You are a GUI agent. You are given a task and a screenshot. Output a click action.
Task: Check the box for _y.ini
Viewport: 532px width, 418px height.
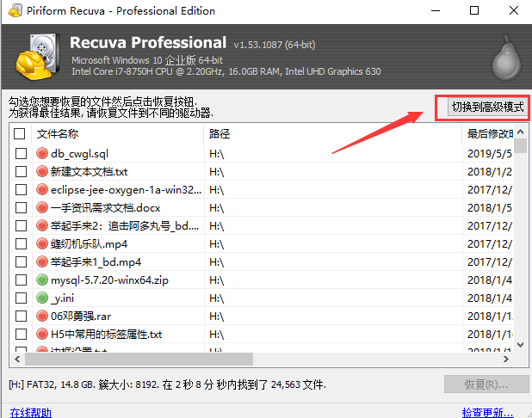[21, 298]
